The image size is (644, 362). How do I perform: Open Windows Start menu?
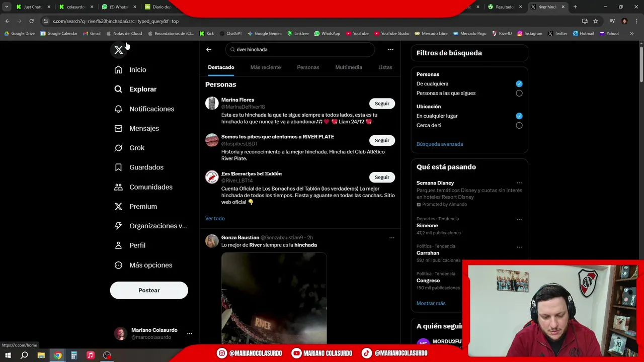click(x=8, y=355)
